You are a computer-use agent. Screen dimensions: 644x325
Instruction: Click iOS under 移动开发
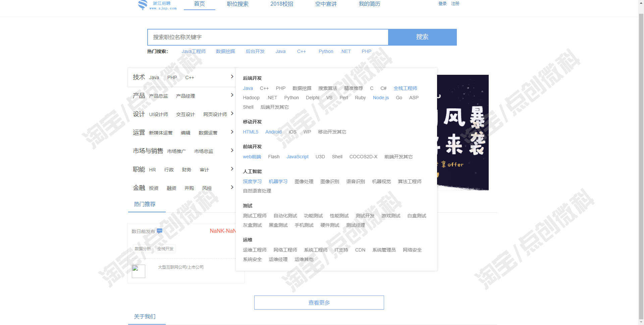pyautogui.click(x=292, y=132)
